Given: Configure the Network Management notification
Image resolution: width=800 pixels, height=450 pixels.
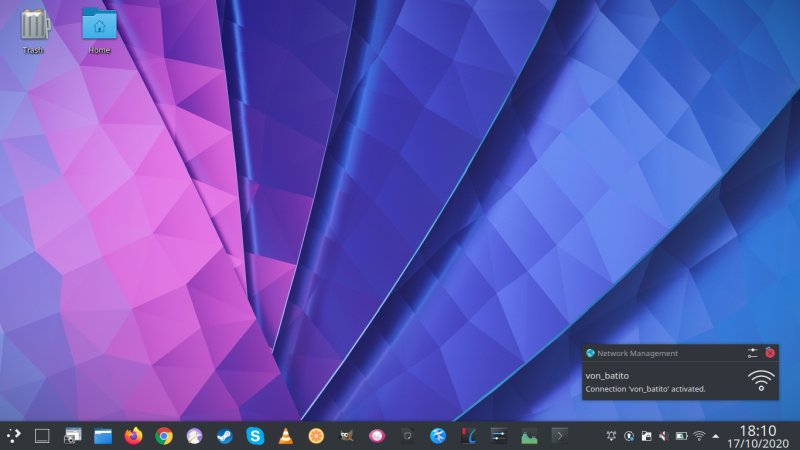Looking at the screenshot, I should (x=753, y=353).
